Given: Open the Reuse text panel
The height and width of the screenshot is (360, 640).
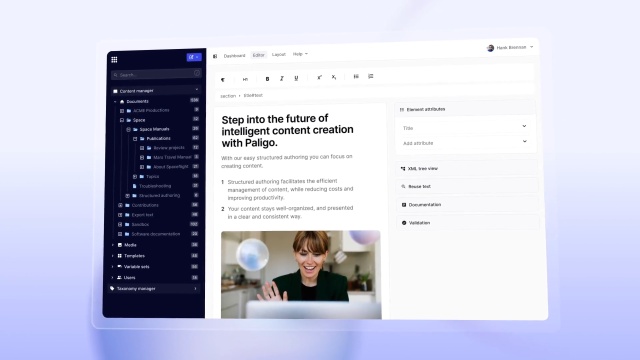Looking at the screenshot, I should (x=467, y=186).
